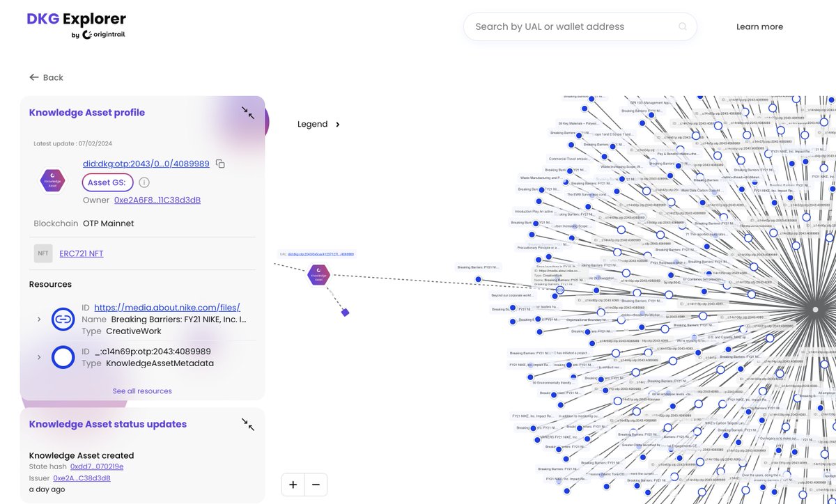This screenshot has width=836, height=504.
Task: Select the Knowledge Asset hexagon node in graph
Action: point(318,274)
